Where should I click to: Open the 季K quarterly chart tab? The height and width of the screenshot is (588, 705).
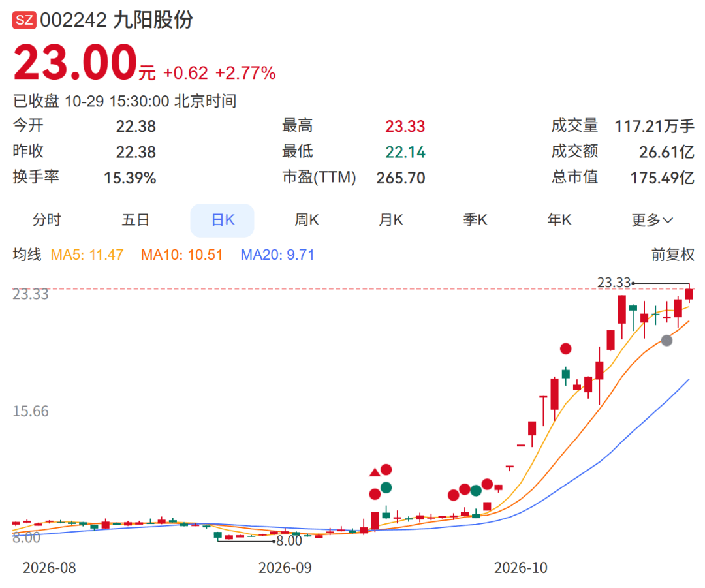(475, 221)
